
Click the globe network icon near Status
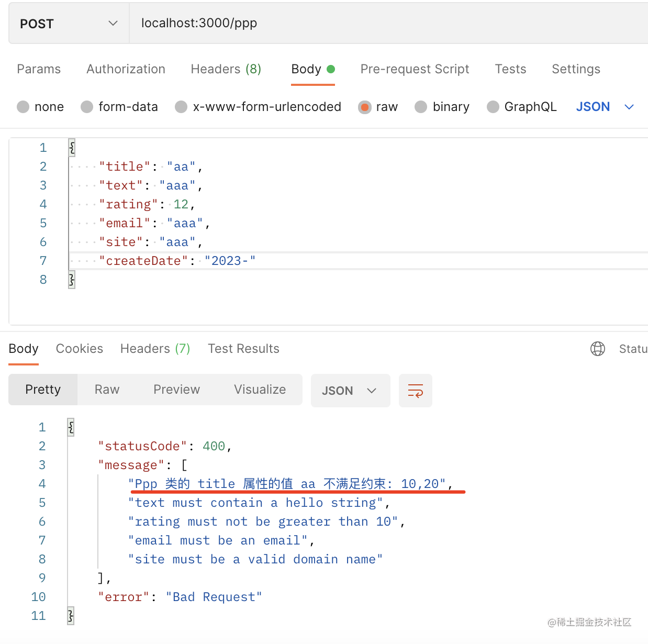pos(597,349)
